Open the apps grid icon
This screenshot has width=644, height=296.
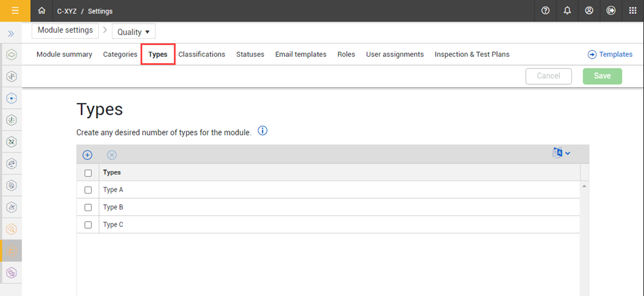click(632, 11)
